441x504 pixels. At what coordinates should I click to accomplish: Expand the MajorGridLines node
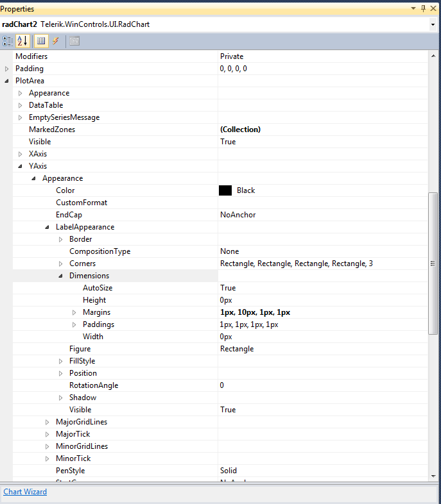[48, 422]
